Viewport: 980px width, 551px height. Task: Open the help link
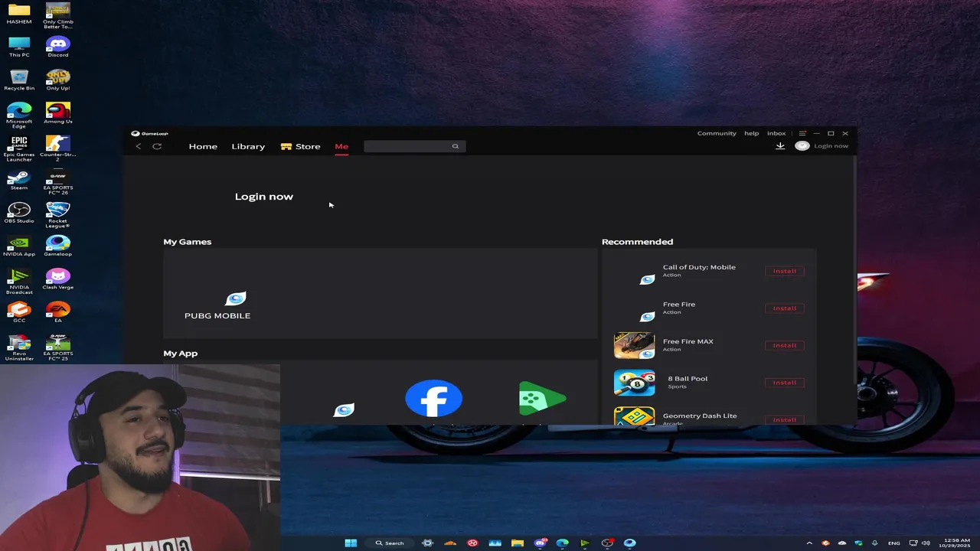(x=752, y=133)
